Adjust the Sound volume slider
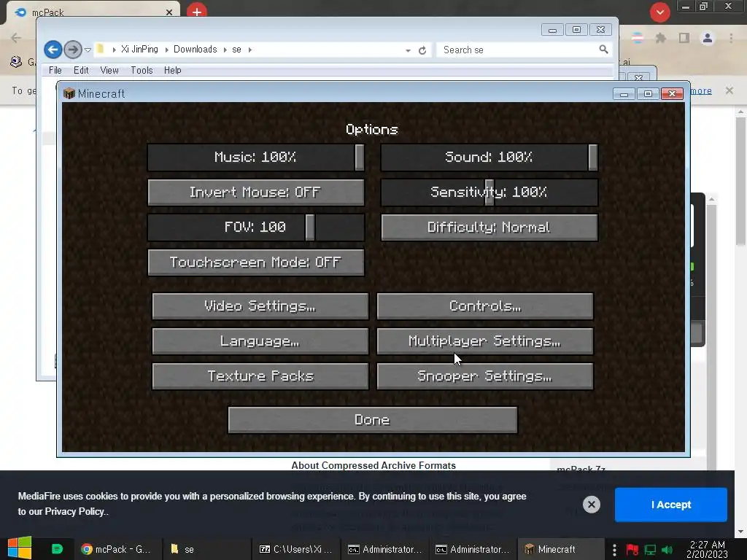747x560 pixels. tap(489, 157)
